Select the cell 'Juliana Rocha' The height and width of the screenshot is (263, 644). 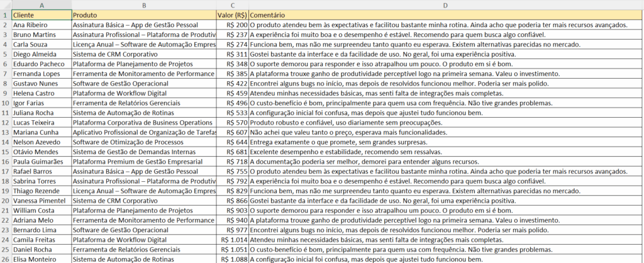click(x=42, y=113)
